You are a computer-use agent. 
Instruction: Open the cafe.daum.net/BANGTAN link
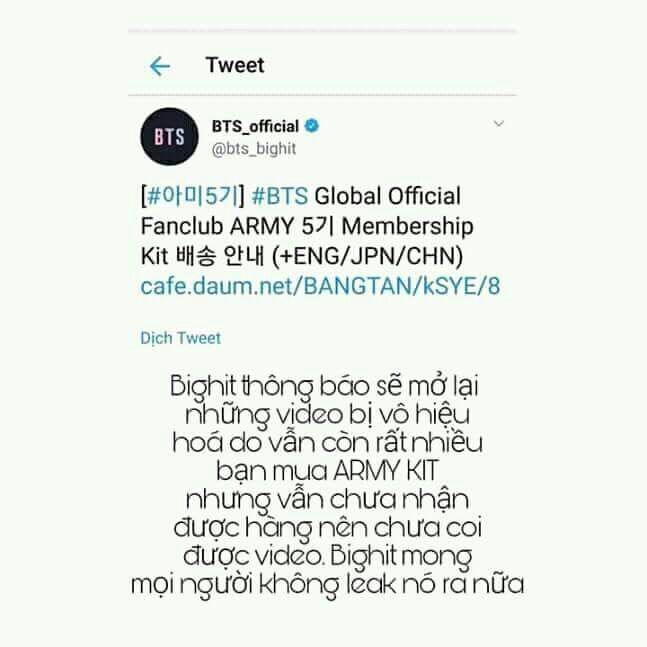coord(320,286)
